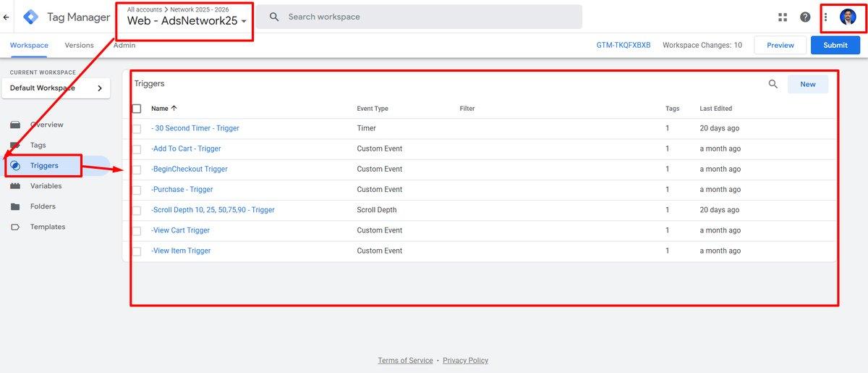The height and width of the screenshot is (373, 868).
Task: Click the Scroll Depth event type cell
Action: [377, 210]
